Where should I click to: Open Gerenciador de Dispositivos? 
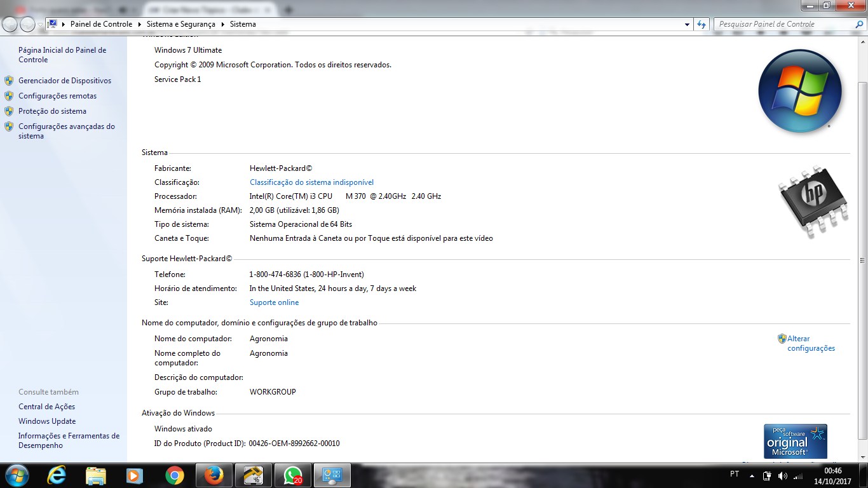(65, 81)
